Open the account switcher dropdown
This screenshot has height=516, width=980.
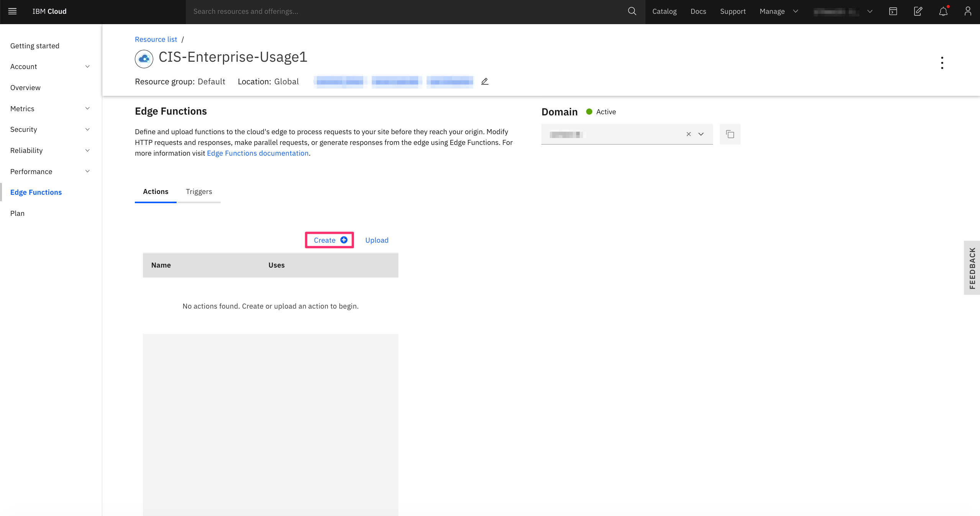843,11
